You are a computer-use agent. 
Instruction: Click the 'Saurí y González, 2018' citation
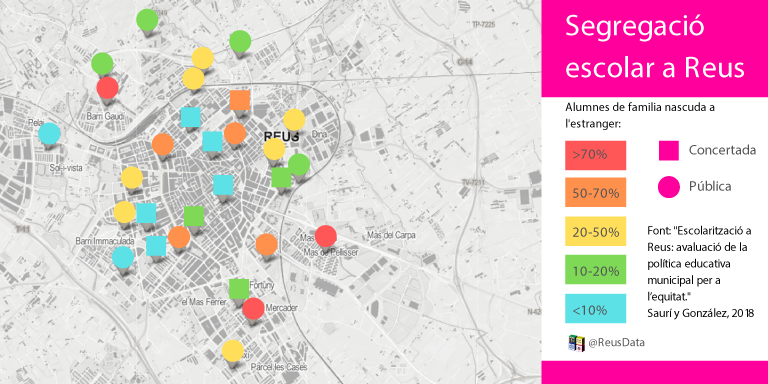click(700, 312)
